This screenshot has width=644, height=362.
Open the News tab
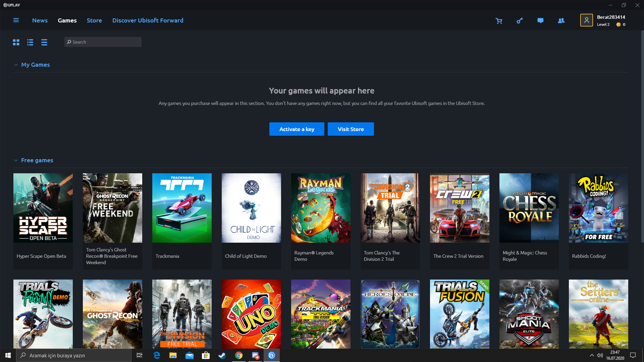point(40,20)
